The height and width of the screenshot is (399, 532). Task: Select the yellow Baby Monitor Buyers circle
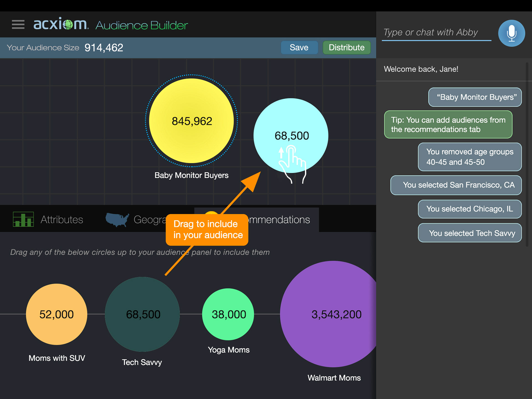[191, 121]
